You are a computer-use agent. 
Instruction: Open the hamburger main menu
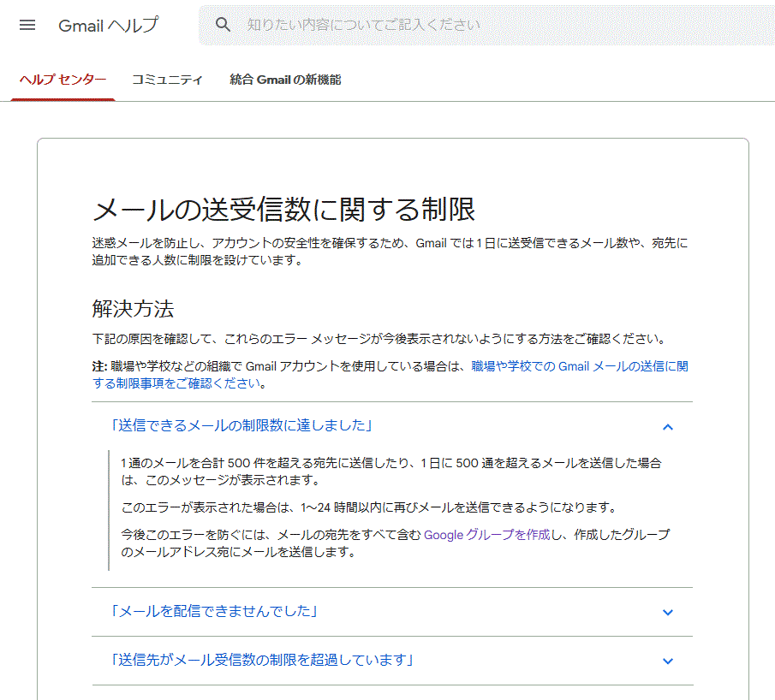[x=27, y=25]
